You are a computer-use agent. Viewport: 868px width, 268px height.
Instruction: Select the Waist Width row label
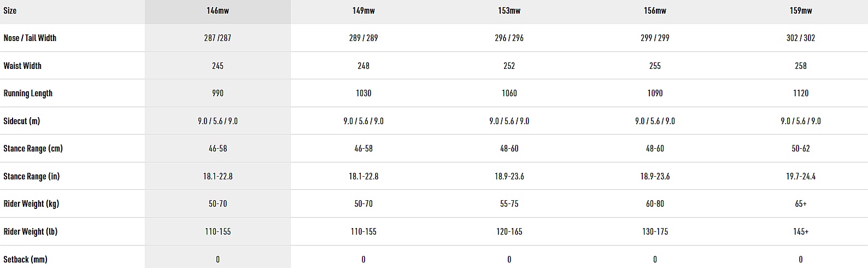click(x=22, y=66)
